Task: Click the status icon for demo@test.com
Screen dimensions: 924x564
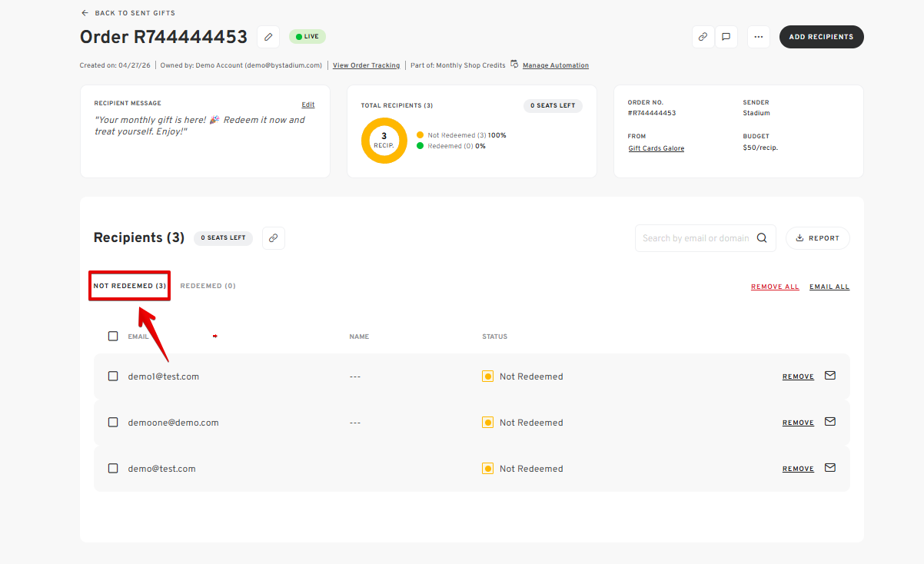Action: (x=487, y=469)
